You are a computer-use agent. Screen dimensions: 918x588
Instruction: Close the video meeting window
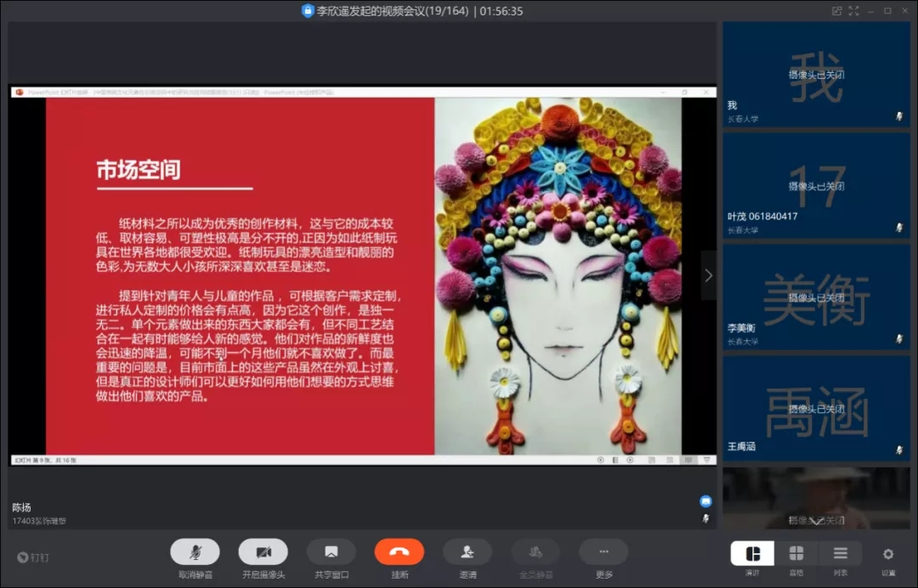[x=904, y=10]
